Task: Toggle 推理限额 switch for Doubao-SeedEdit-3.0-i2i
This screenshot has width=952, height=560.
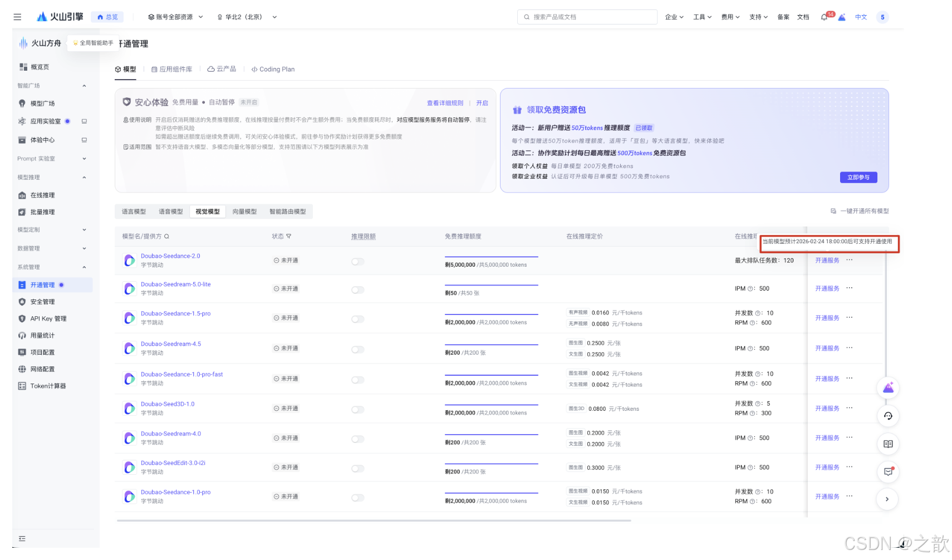Action: [358, 469]
